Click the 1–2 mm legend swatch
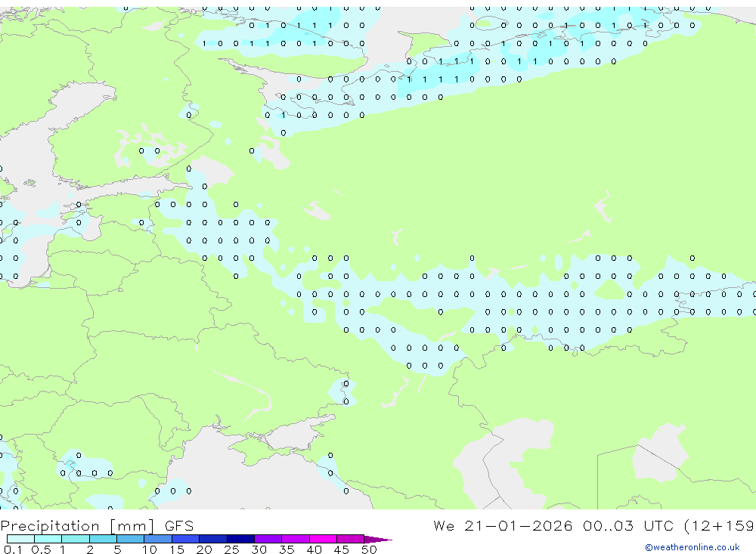Screen dimensions: 756x554 click(76, 539)
